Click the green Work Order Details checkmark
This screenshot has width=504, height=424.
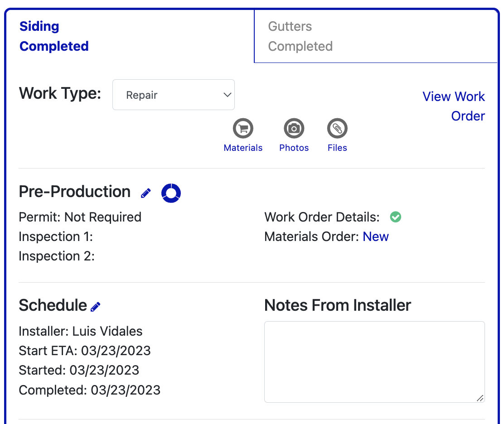coord(395,217)
